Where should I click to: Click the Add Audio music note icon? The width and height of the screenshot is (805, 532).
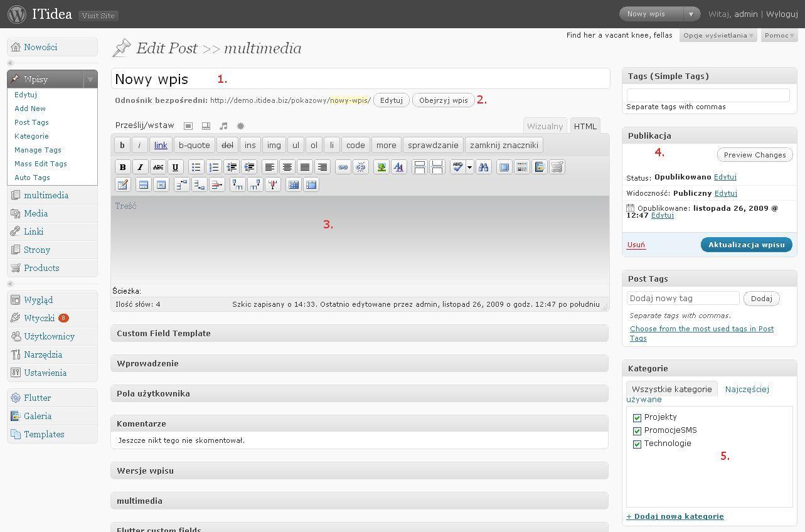(223, 126)
